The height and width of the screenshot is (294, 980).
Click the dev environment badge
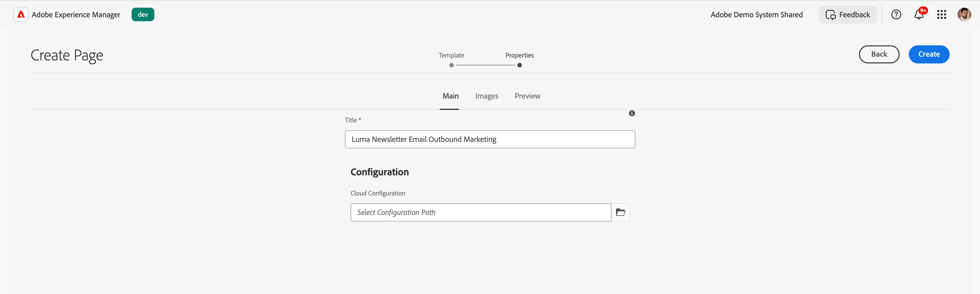(143, 14)
